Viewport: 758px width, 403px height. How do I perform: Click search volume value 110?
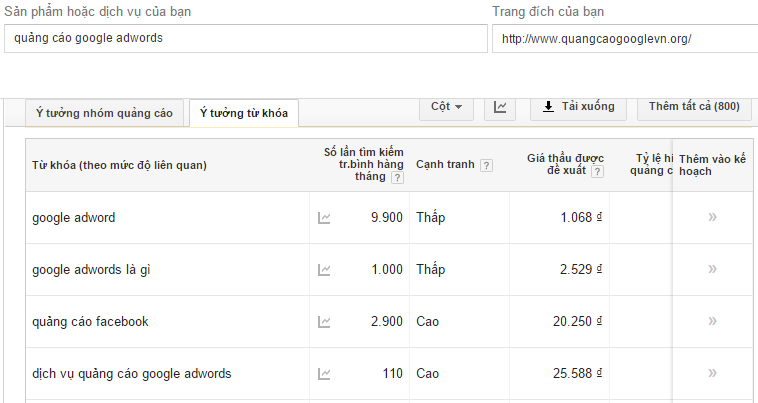392,374
